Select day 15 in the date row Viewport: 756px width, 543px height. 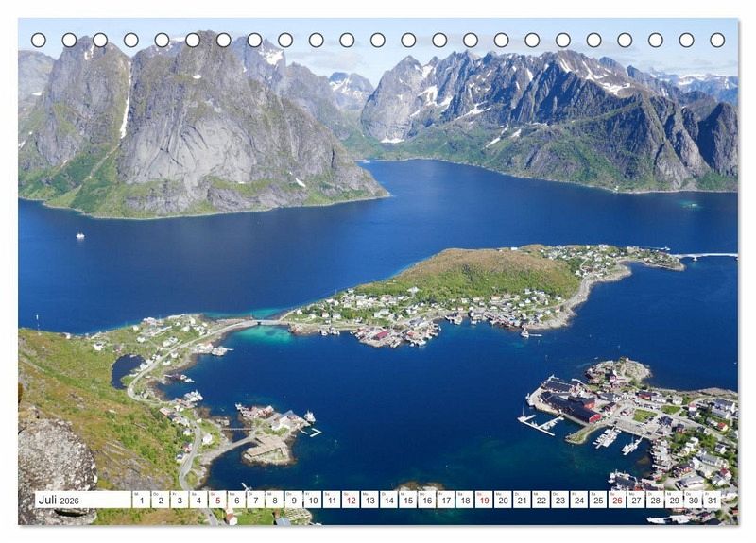point(408,500)
